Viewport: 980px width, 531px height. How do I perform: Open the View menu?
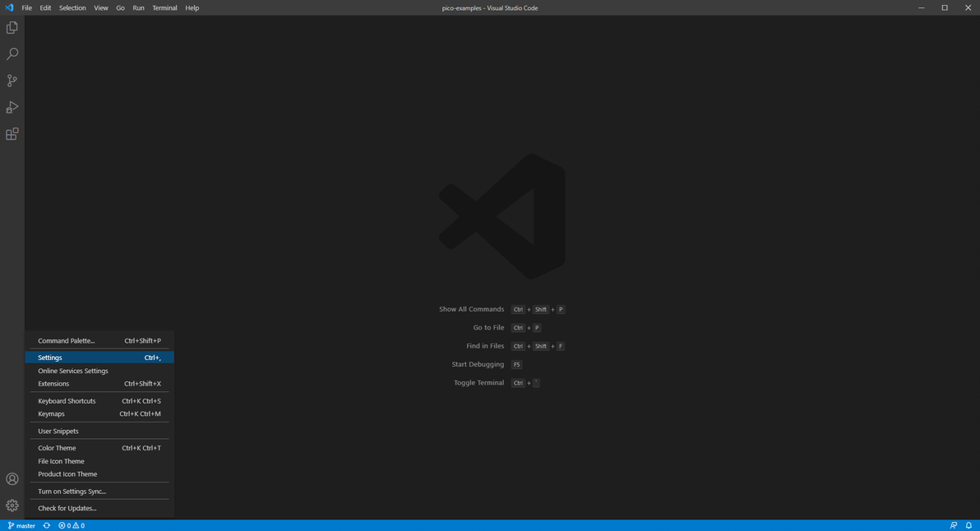[100, 8]
